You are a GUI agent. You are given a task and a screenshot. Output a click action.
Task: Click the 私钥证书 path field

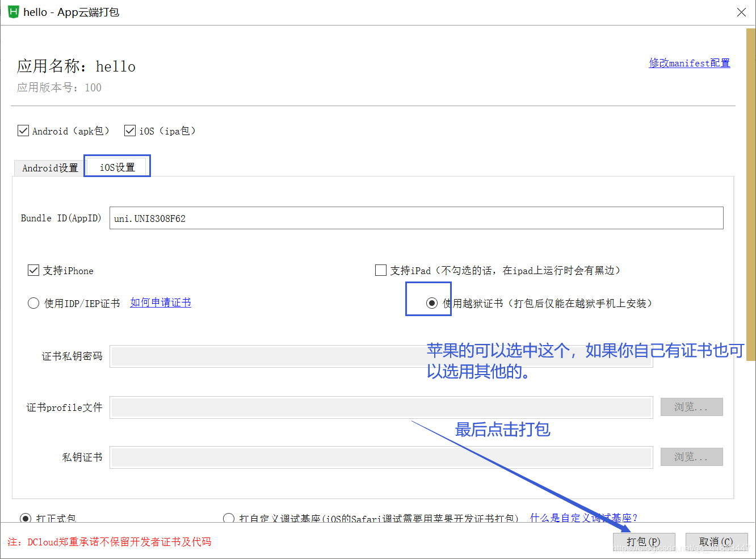tap(381, 457)
